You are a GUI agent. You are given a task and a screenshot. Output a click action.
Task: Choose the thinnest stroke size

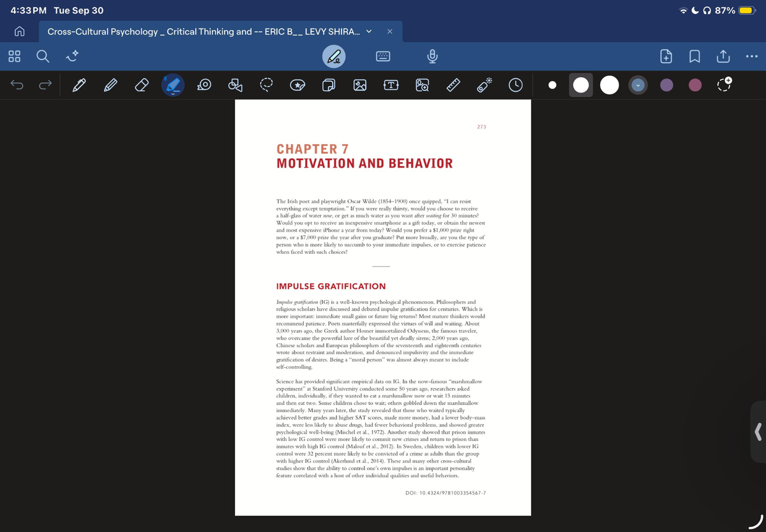point(552,85)
